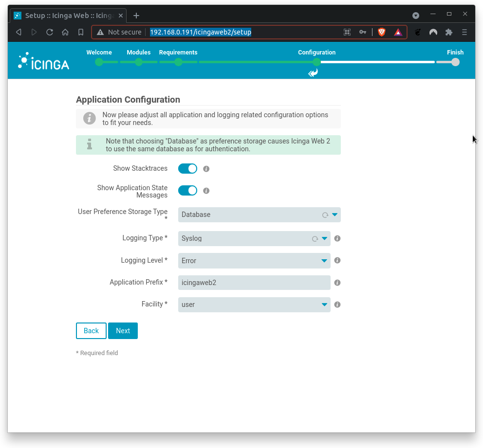The width and height of the screenshot is (483, 448).
Task: Click the info icon next to Logging Type
Action: click(x=337, y=238)
